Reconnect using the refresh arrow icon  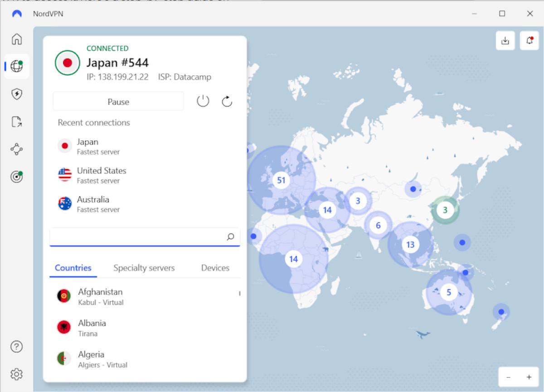click(x=227, y=101)
